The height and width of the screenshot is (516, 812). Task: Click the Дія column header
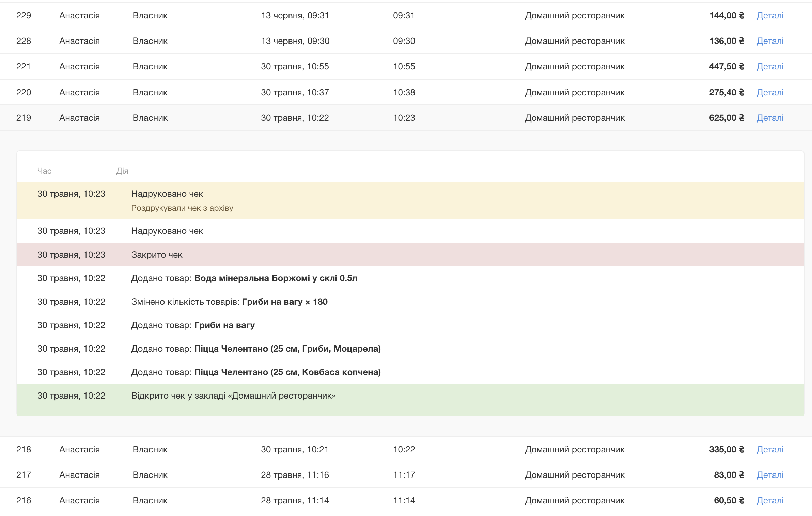pyautogui.click(x=122, y=171)
